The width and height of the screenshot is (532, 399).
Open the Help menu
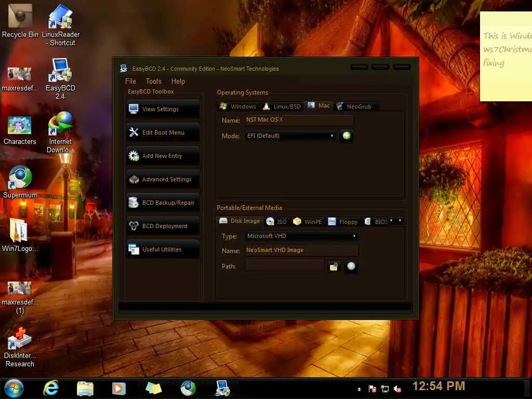pyautogui.click(x=178, y=81)
